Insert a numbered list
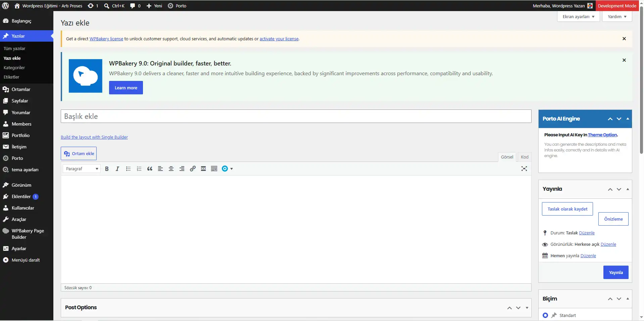This screenshot has height=321, width=644. [x=139, y=169]
